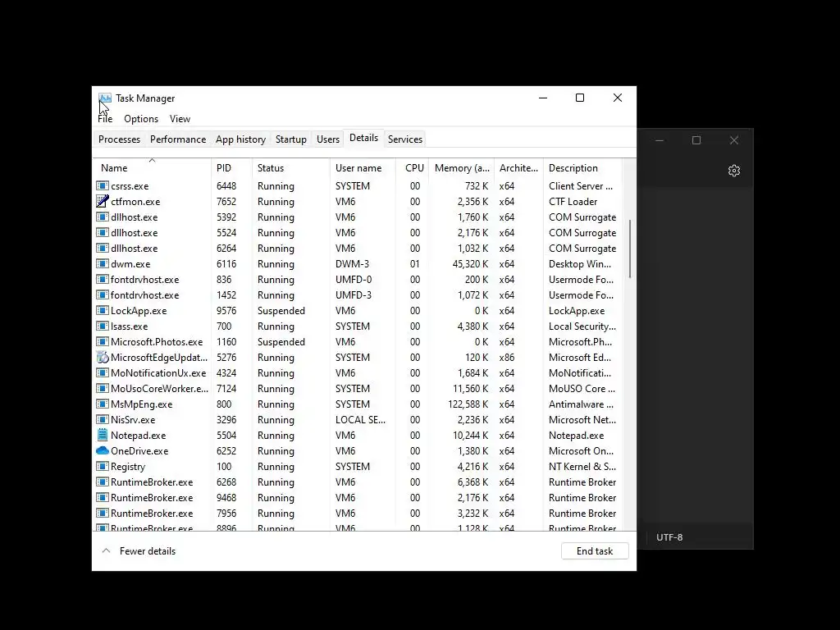Image resolution: width=840 pixels, height=630 pixels.
Task: Click the Microsoft.Photos.exe process icon
Action: [x=103, y=341]
